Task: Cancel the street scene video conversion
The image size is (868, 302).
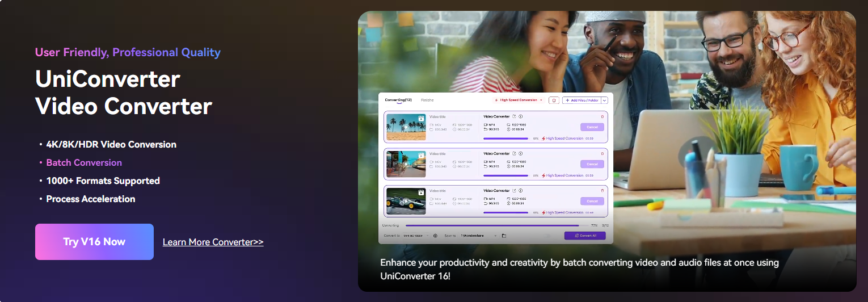Action: coord(592,164)
